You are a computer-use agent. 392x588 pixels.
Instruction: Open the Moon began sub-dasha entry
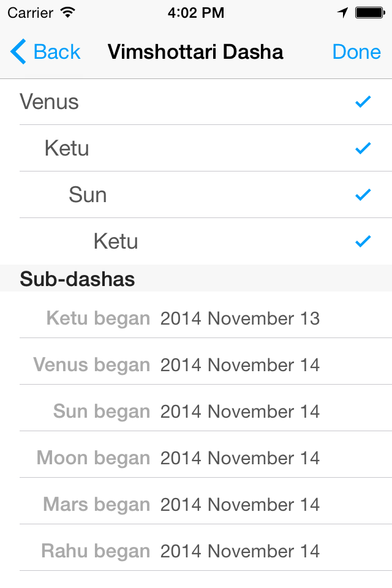click(196, 458)
